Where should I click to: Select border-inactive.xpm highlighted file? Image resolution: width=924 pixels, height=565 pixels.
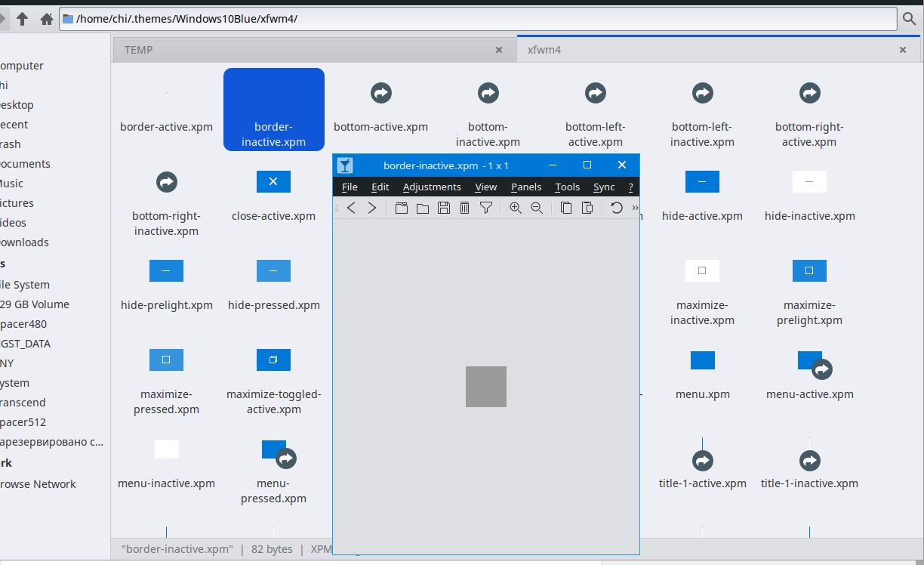coord(274,110)
